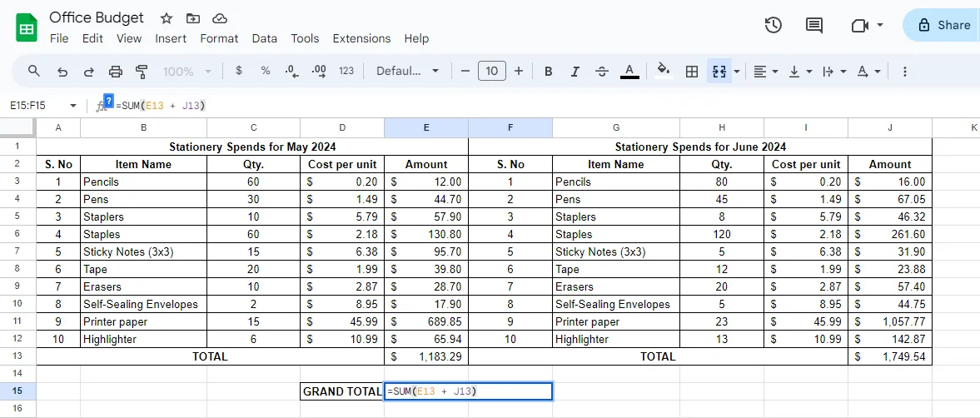Activate the paint format tool

(142, 72)
